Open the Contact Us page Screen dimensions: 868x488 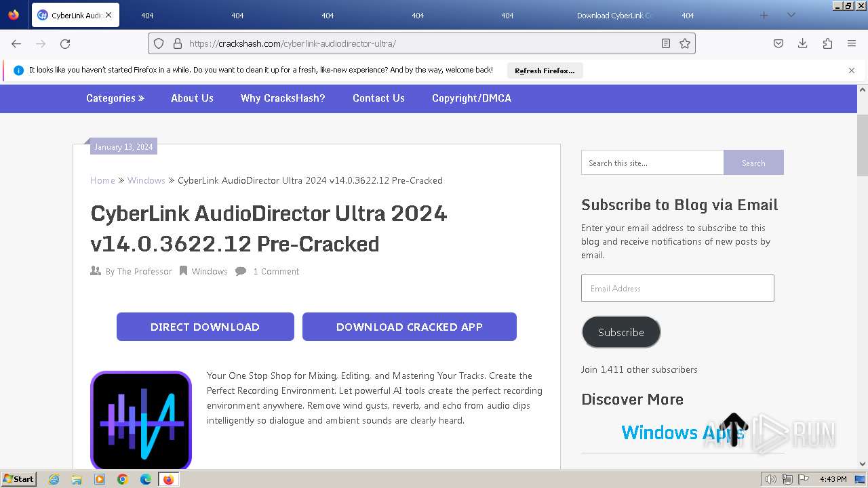click(x=378, y=98)
